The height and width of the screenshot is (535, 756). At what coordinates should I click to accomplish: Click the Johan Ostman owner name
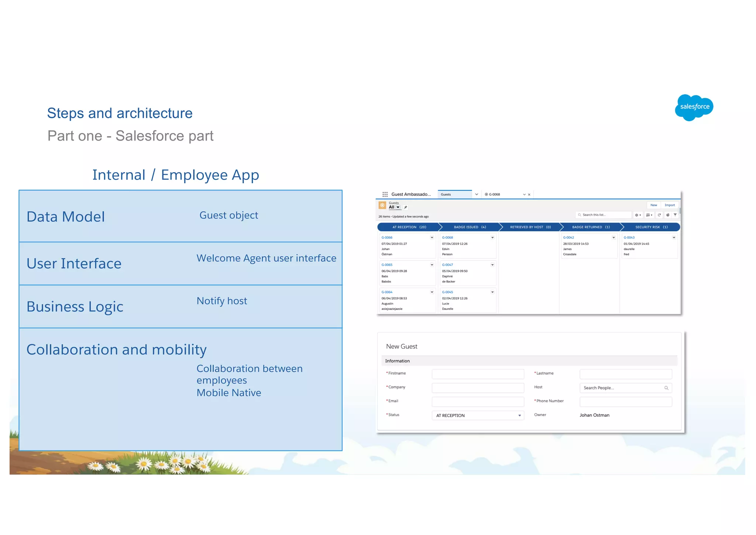pyautogui.click(x=594, y=415)
